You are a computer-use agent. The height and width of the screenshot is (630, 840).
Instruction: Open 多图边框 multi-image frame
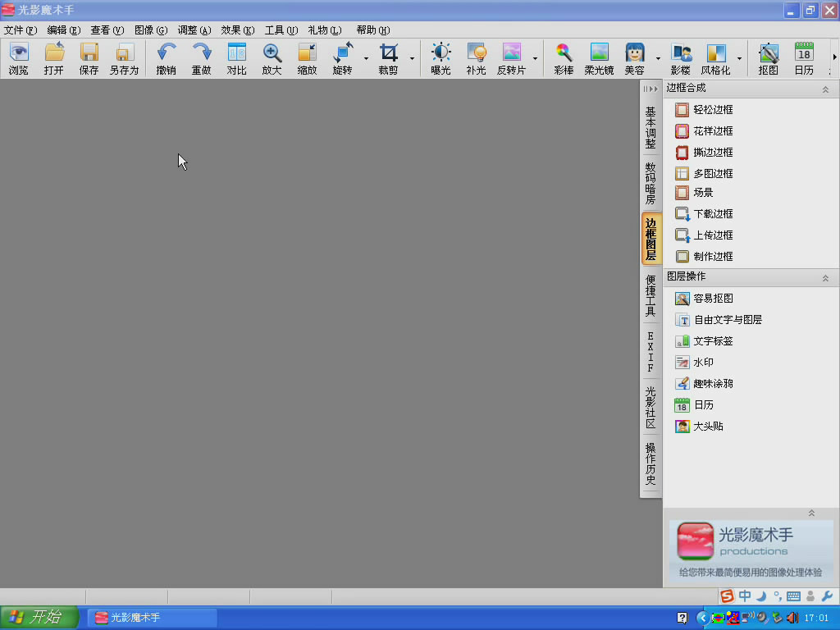click(x=704, y=174)
